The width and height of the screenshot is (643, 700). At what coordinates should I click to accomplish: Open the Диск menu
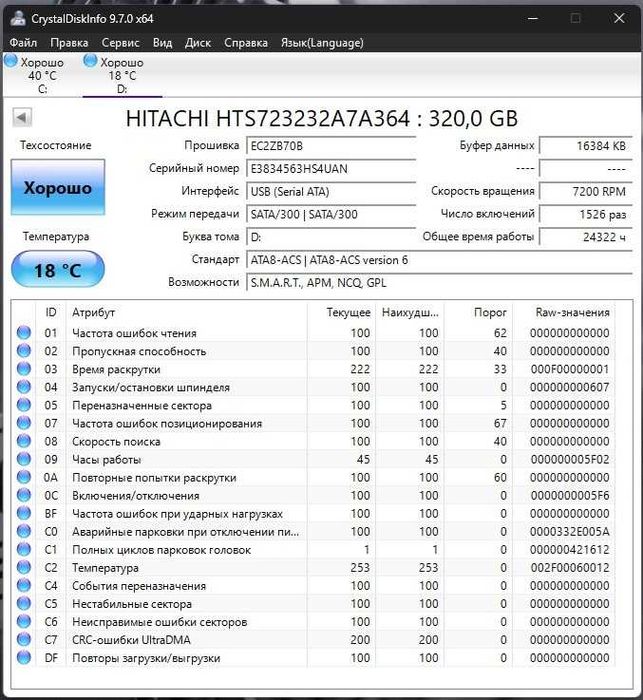198,43
